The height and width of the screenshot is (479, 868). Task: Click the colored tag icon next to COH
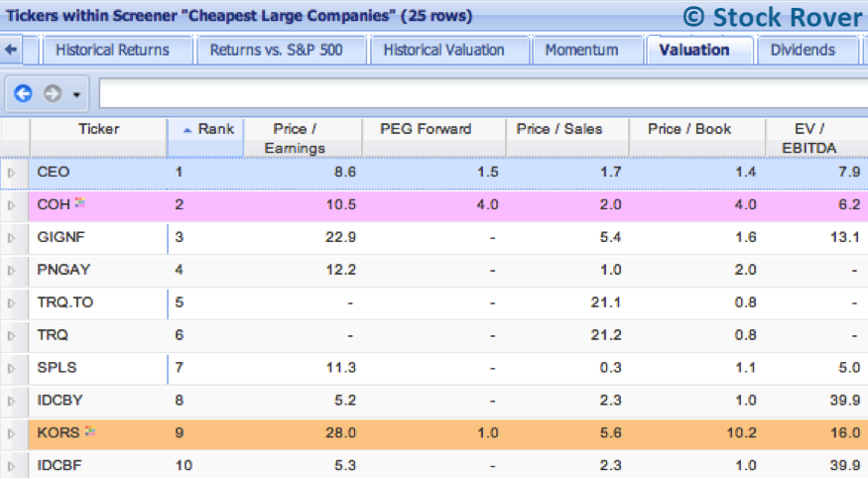pyautogui.click(x=79, y=202)
